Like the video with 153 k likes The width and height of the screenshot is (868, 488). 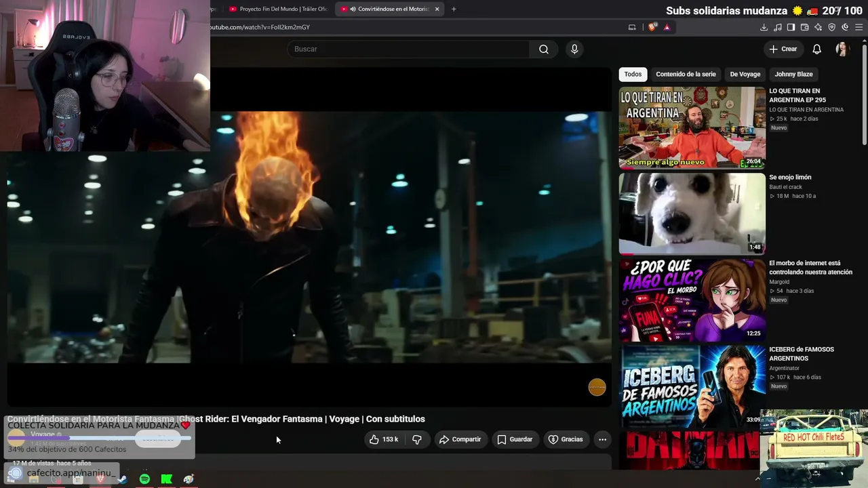click(384, 439)
